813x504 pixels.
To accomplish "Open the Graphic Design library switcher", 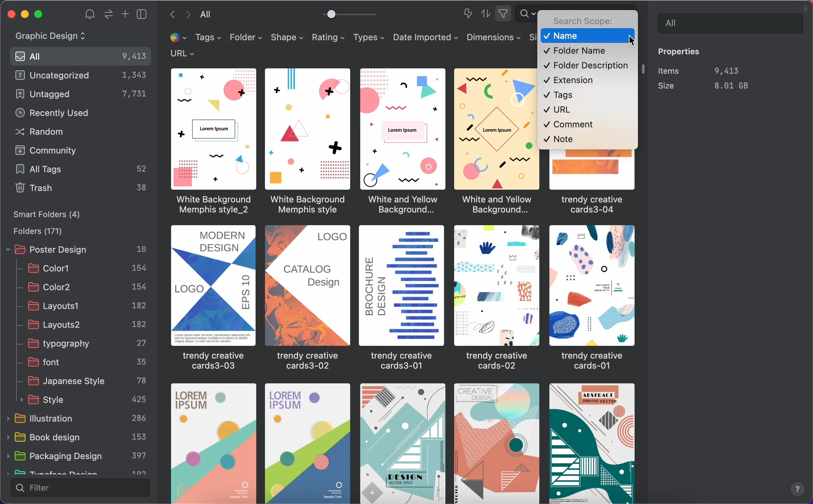I will (x=50, y=36).
